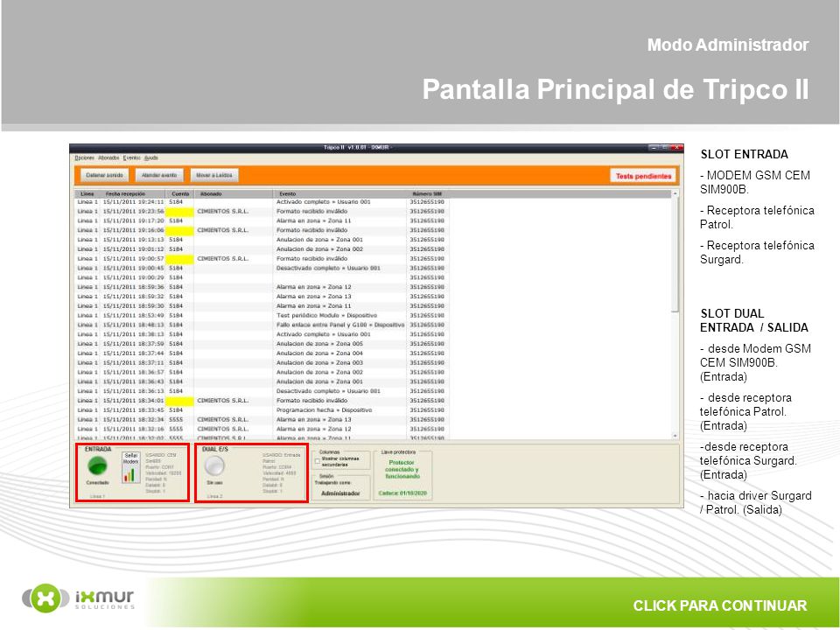840x630 pixels.
Task: Sort by the Evento column header
Action: [340, 194]
